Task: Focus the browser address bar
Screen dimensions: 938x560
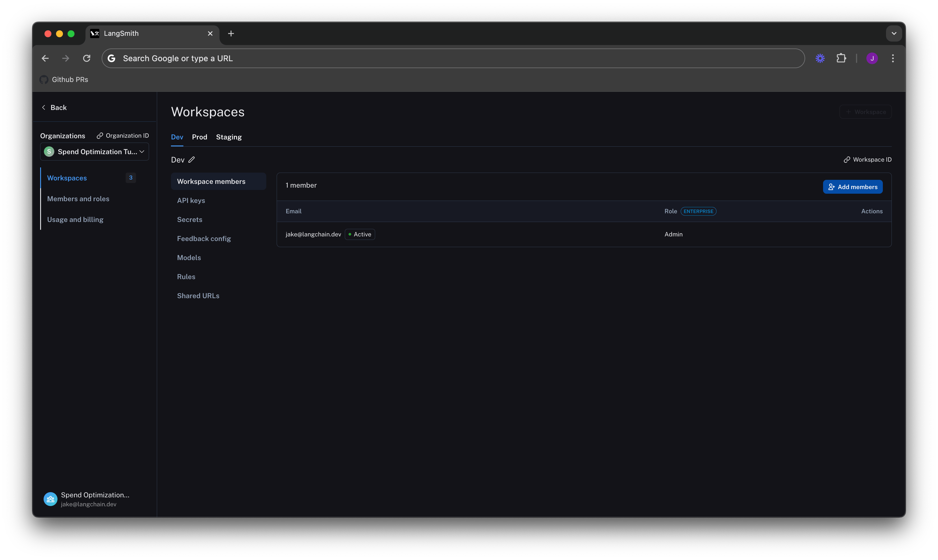Action: pyautogui.click(x=453, y=58)
